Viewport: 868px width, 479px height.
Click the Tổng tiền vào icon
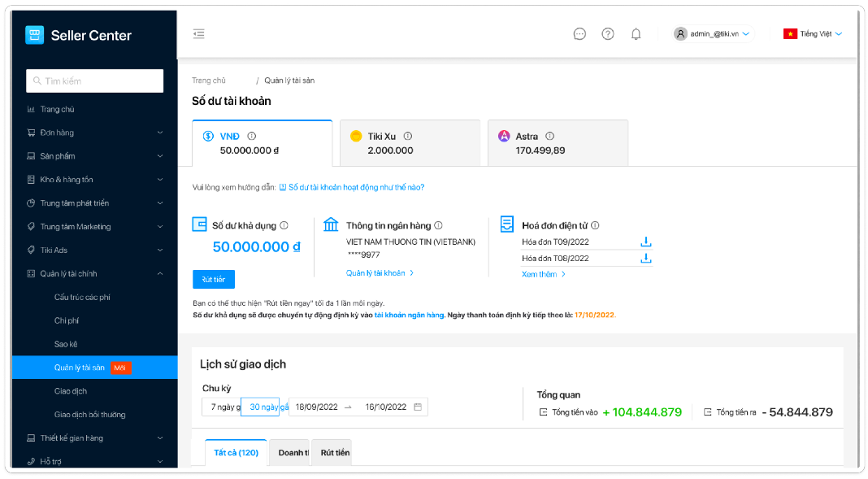click(543, 412)
